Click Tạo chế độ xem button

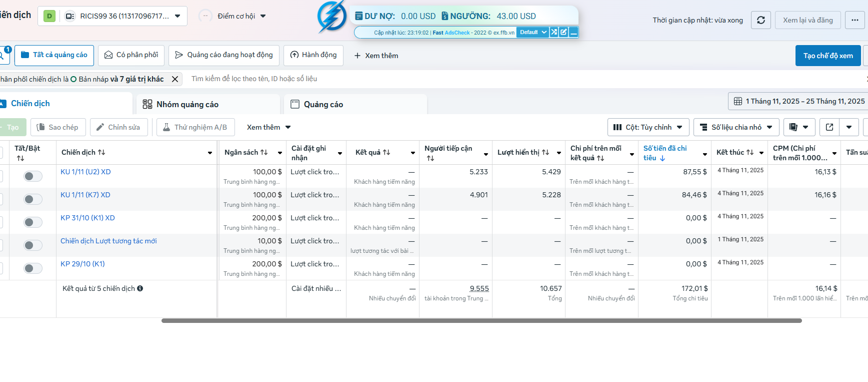coord(828,56)
